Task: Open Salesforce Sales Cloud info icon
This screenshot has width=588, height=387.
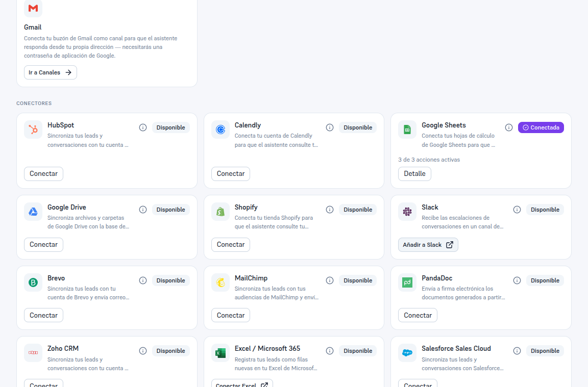Action: (x=517, y=351)
